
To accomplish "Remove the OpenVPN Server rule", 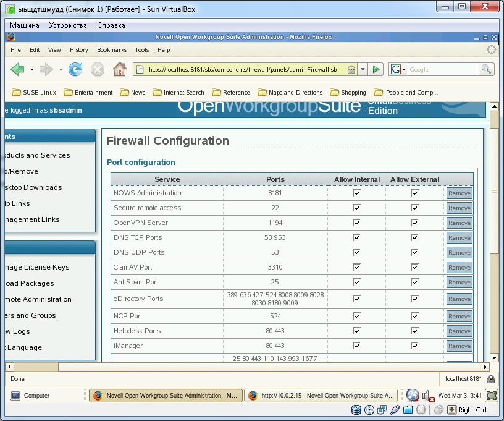I will [460, 223].
